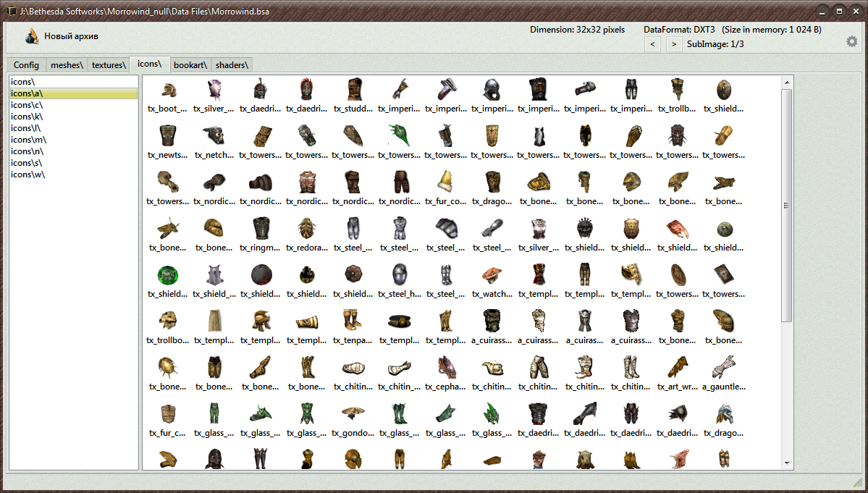Open the settings gear icon
Image resolution: width=868 pixels, height=493 pixels.
pos(851,41)
